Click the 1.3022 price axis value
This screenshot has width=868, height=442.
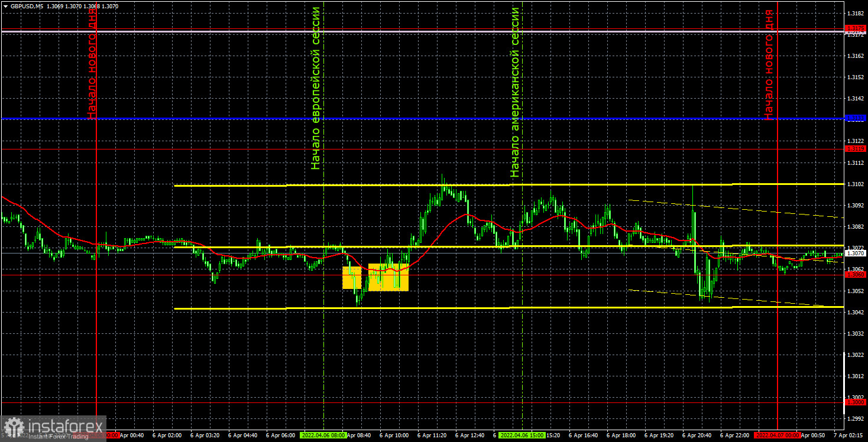[854, 355]
